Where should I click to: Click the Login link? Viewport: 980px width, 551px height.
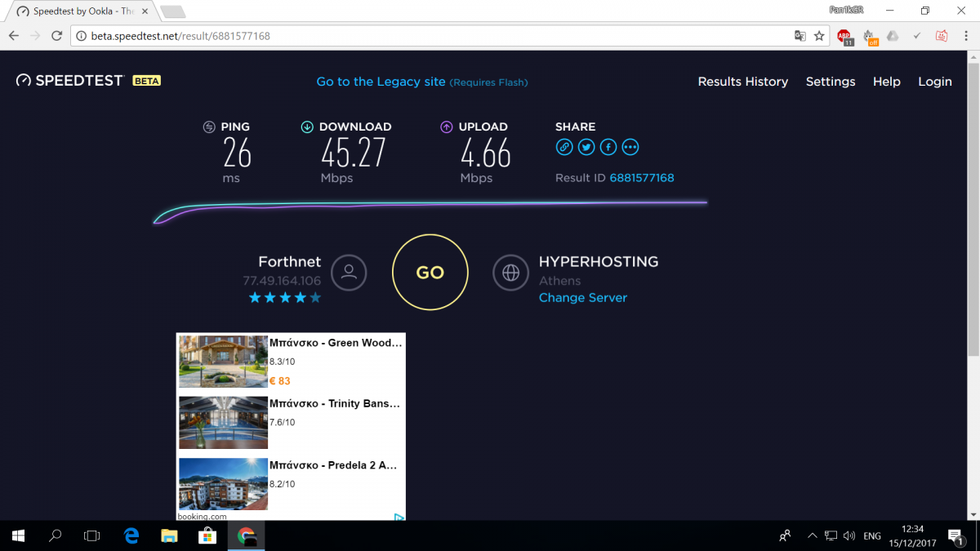click(934, 82)
